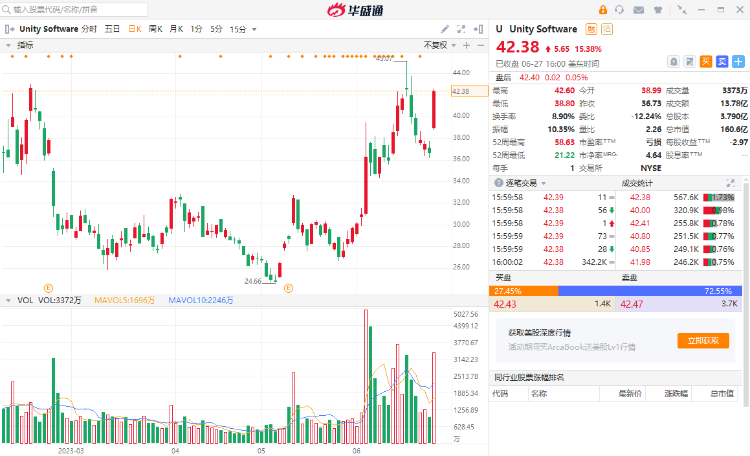Zoom out chart with minus icon
This screenshot has height=456, width=750.
pos(481,45)
